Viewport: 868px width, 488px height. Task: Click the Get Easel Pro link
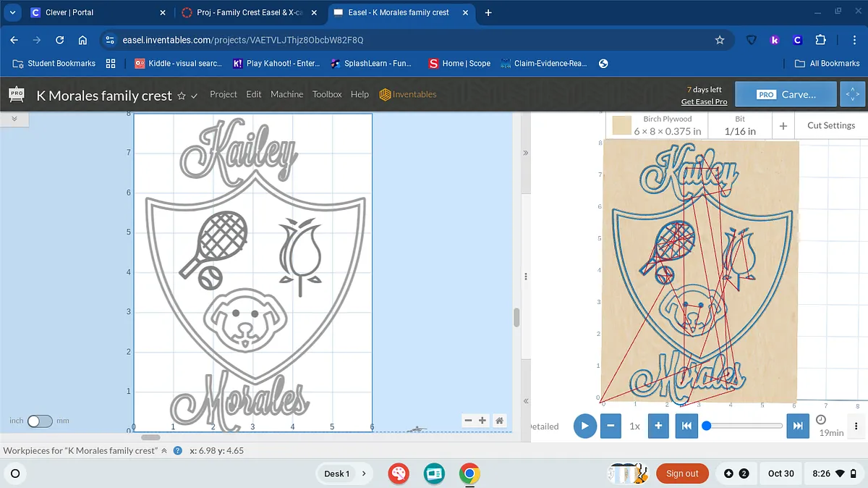pyautogui.click(x=704, y=101)
